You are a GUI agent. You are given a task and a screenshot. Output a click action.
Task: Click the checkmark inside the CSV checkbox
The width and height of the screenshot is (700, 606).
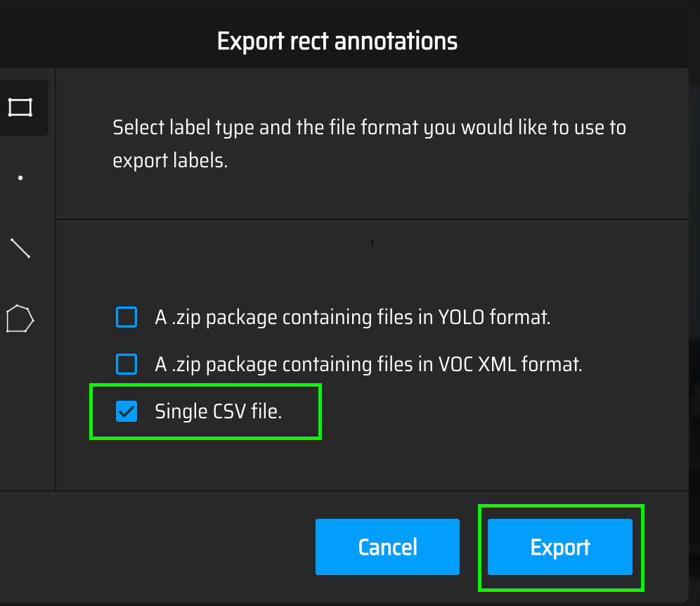[x=127, y=411]
